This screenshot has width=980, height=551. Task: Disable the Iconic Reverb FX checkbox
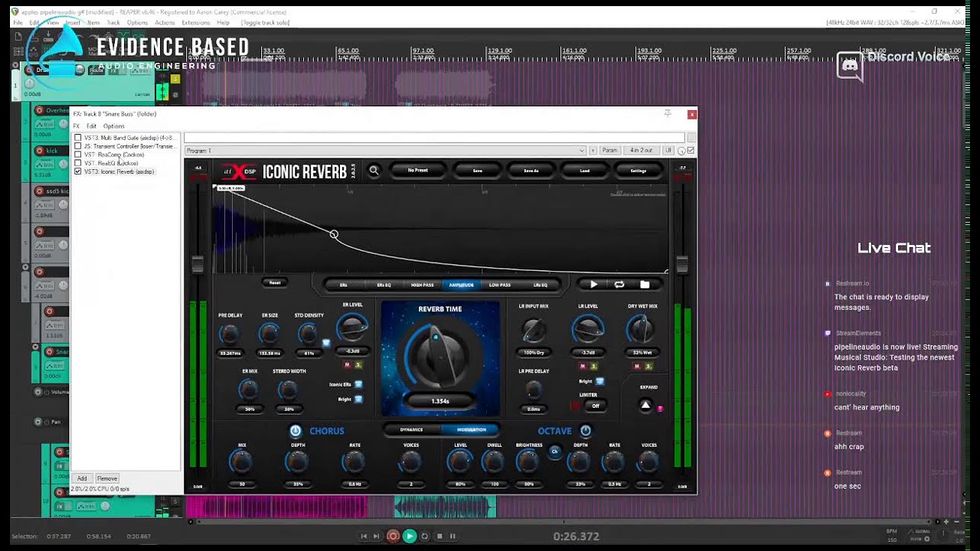coord(78,171)
